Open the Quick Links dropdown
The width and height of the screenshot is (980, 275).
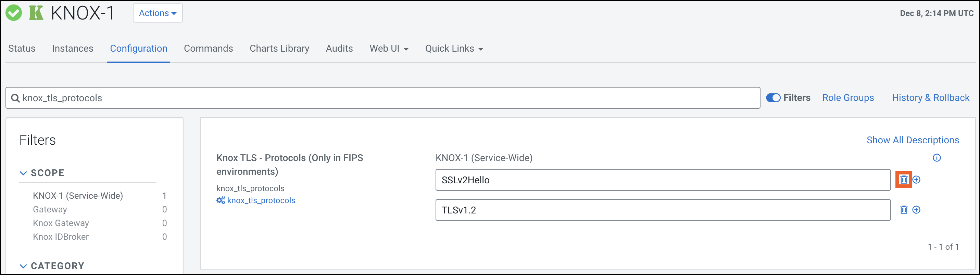coord(454,49)
